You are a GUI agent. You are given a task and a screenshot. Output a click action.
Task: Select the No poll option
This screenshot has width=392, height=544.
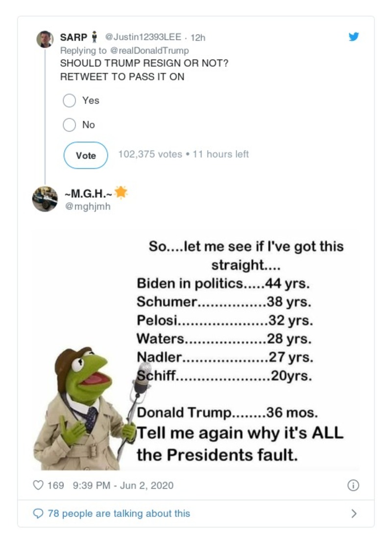(69, 125)
